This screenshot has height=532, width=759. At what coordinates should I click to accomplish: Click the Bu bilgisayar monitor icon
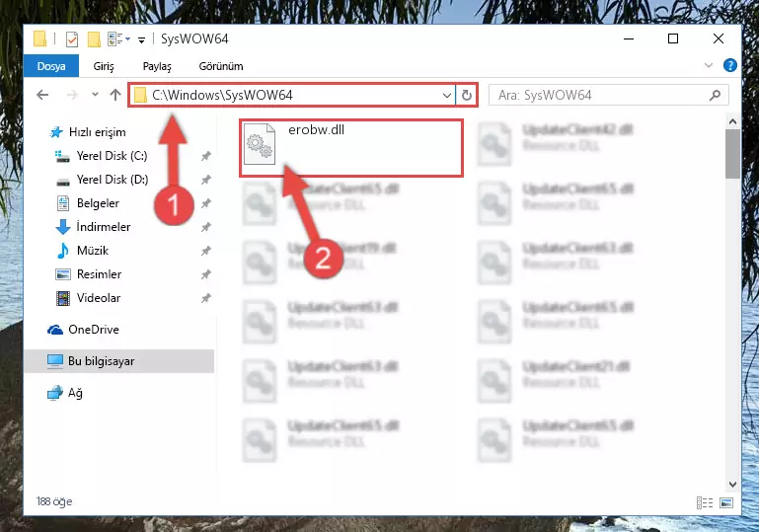[x=55, y=361]
